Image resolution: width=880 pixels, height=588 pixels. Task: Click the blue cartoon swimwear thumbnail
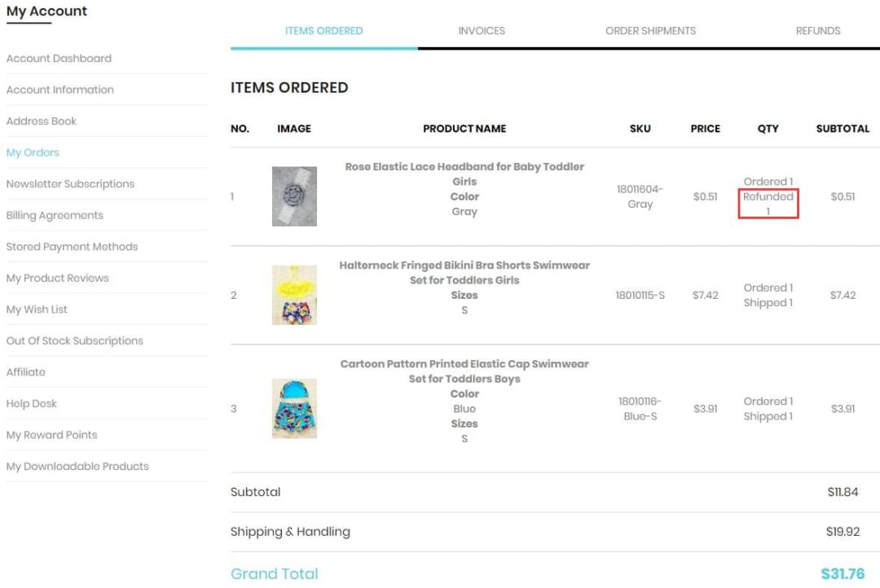294,409
